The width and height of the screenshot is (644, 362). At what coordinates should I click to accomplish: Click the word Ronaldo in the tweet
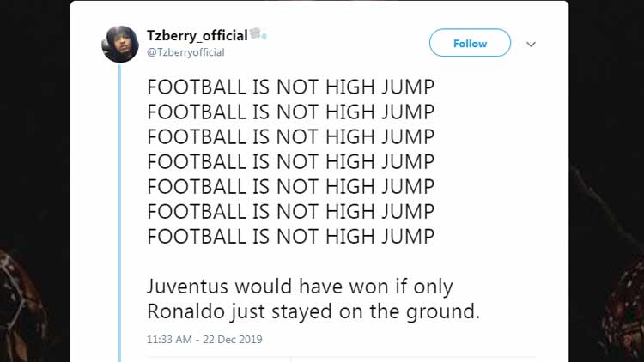[190, 311]
